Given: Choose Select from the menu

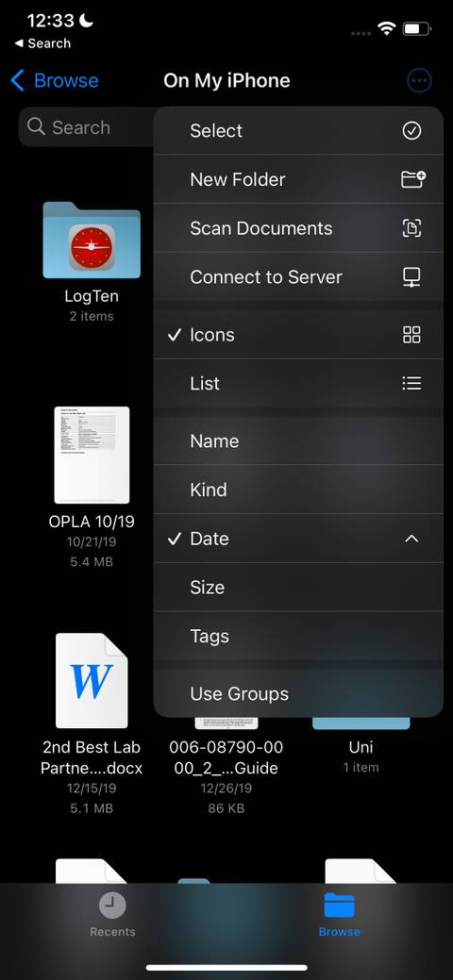Looking at the screenshot, I should (x=298, y=130).
